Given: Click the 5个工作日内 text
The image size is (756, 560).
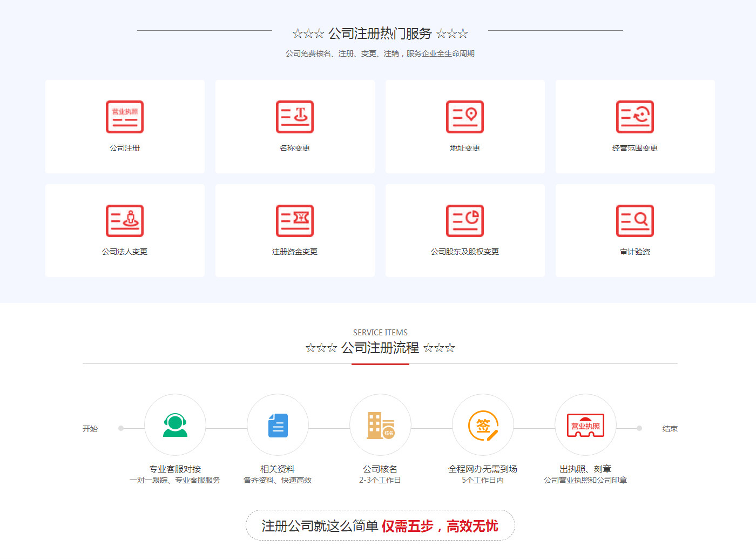Looking at the screenshot, I should [x=483, y=480].
